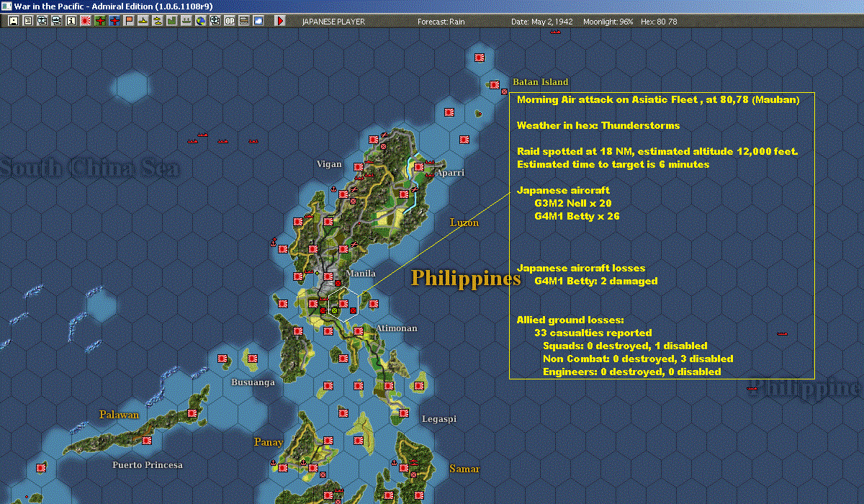Click the green ship silhouette toolbar icon
This screenshot has height=504, width=864.
pyautogui.click(x=186, y=21)
